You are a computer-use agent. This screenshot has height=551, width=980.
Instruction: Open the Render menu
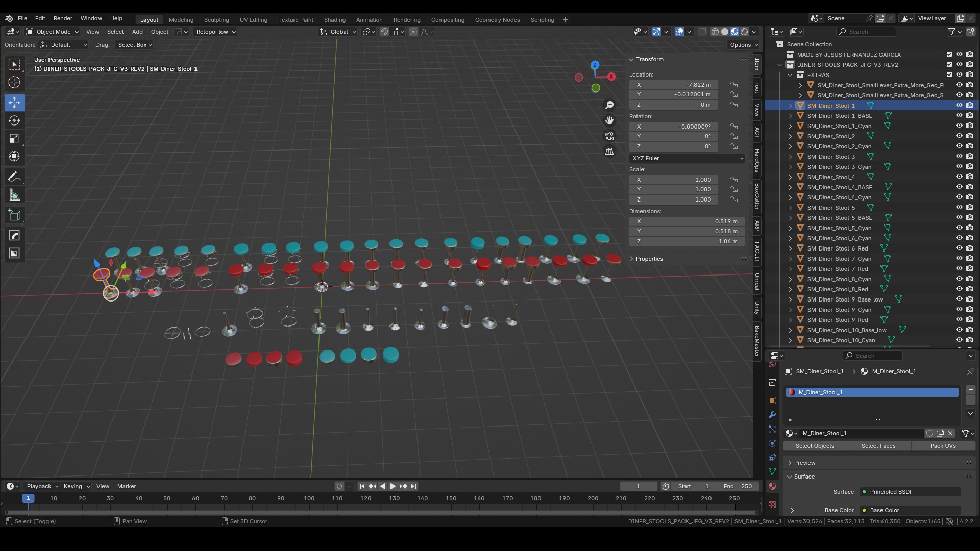pyautogui.click(x=63, y=18)
